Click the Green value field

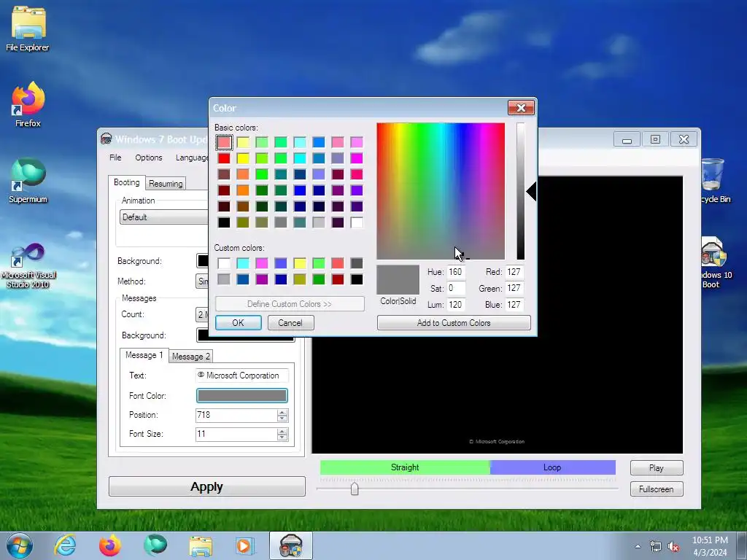pos(514,288)
